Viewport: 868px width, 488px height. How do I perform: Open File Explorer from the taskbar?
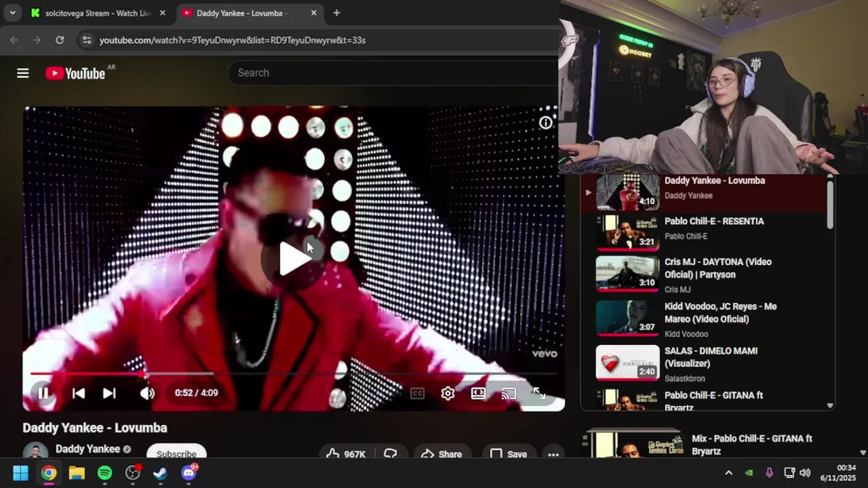[x=77, y=473]
